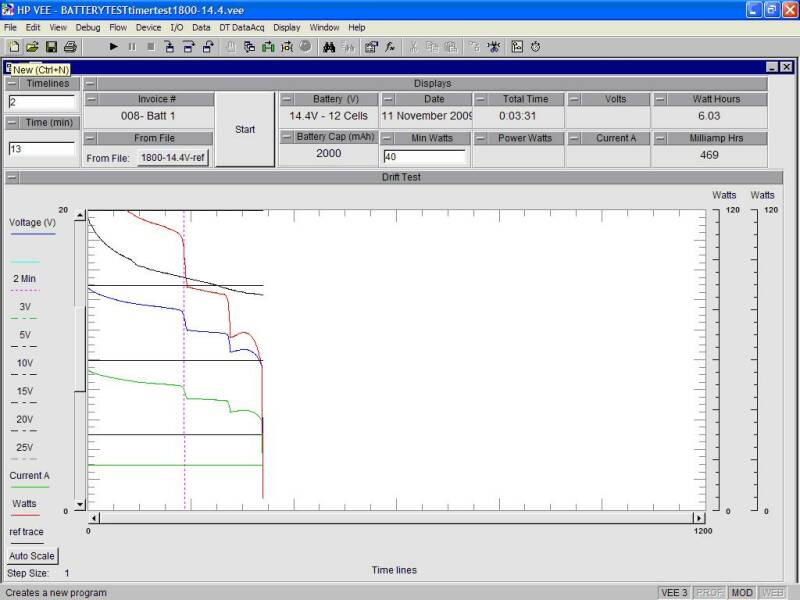Click the Min Watts input showing 40

[x=424, y=157]
